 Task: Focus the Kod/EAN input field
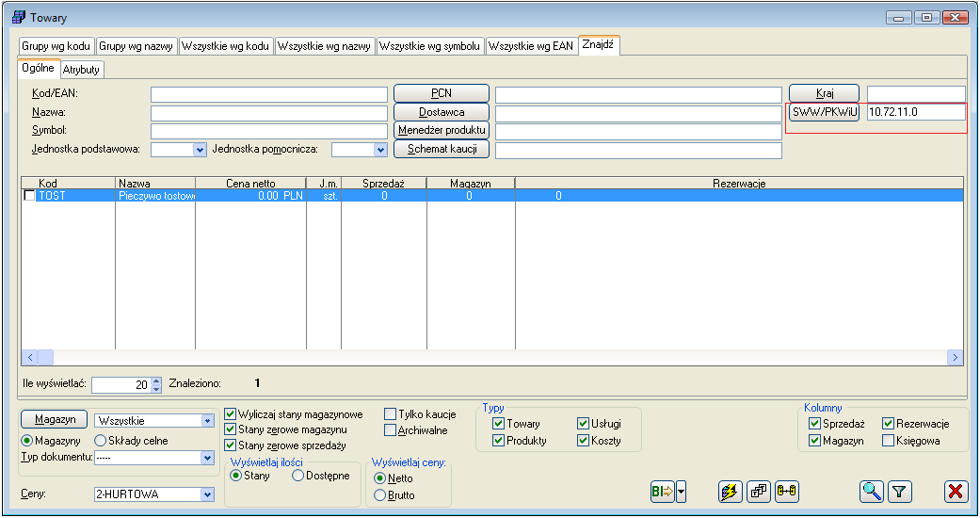pyautogui.click(x=269, y=94)
